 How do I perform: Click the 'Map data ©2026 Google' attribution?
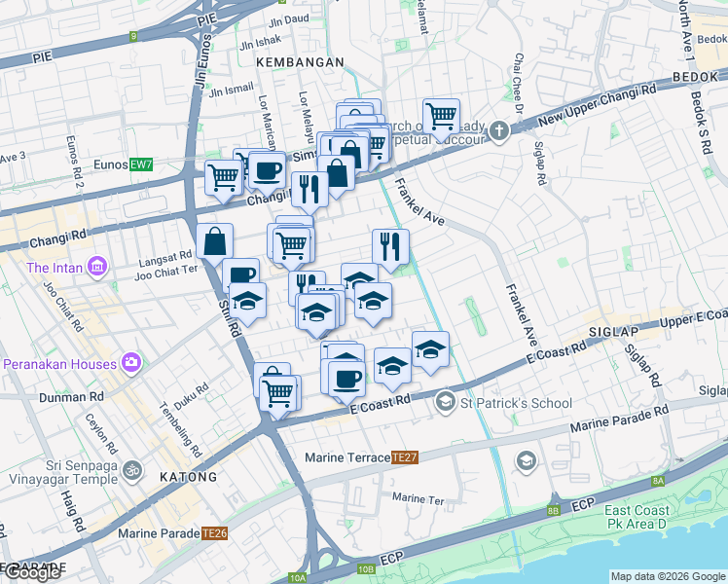[x=668, y=576]
